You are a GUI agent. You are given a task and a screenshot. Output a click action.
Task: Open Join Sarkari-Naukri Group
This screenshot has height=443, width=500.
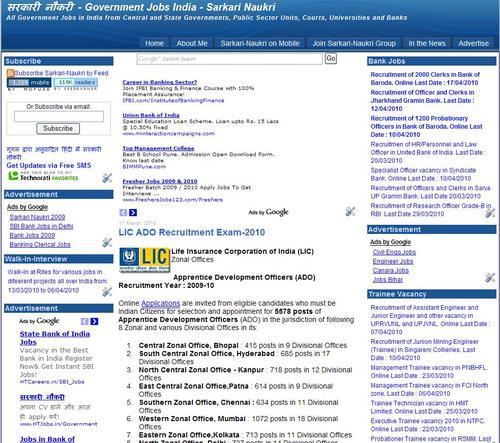(354, 43)
